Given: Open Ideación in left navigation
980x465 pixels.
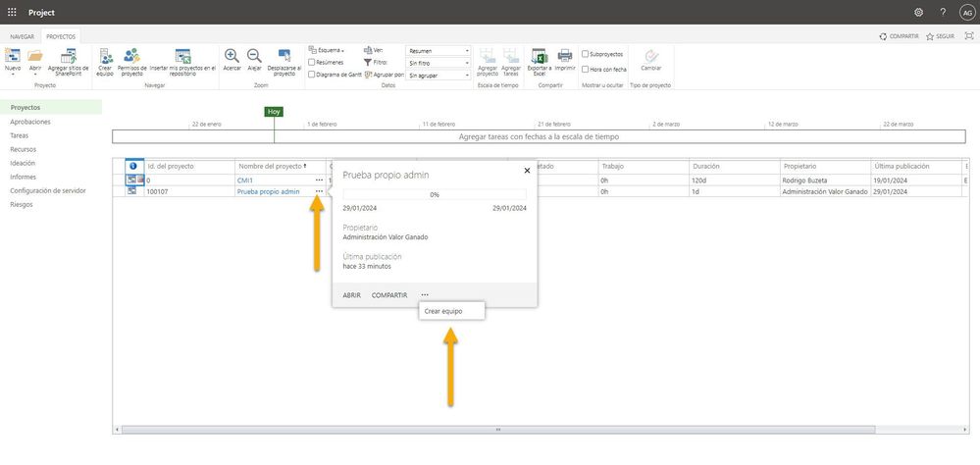Looking at the screenshot, I should point(23,163).
